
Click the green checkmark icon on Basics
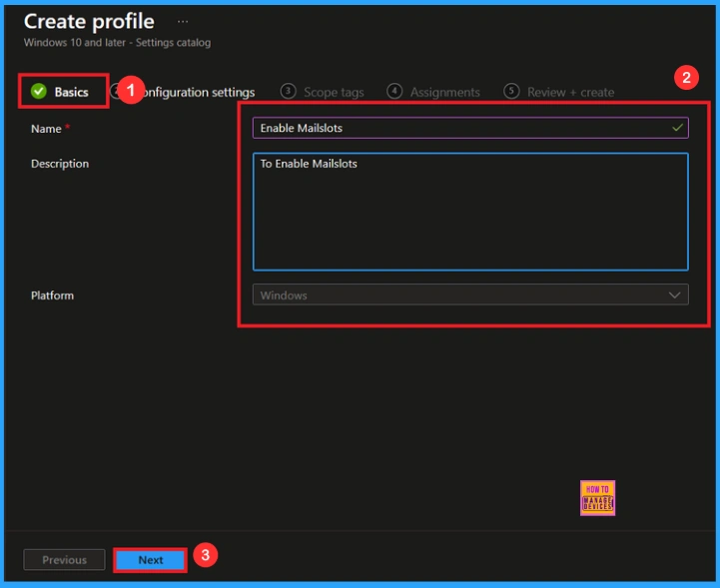click(39, 92)
